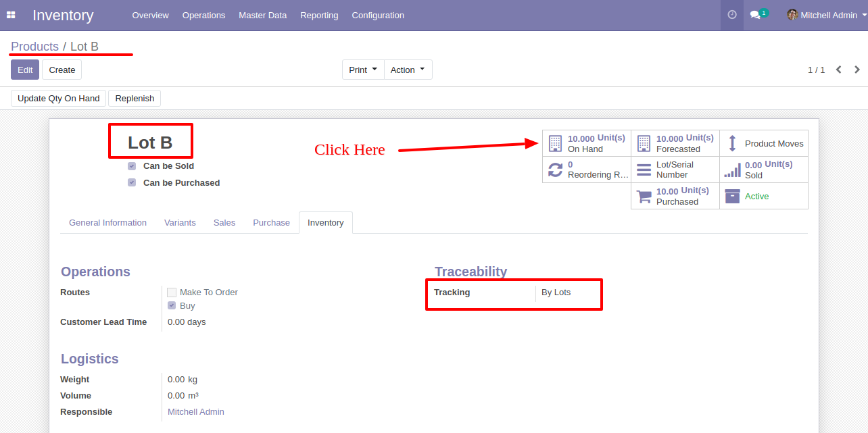
Task: Switch to the Sales tab
Action: pos(224,223)
